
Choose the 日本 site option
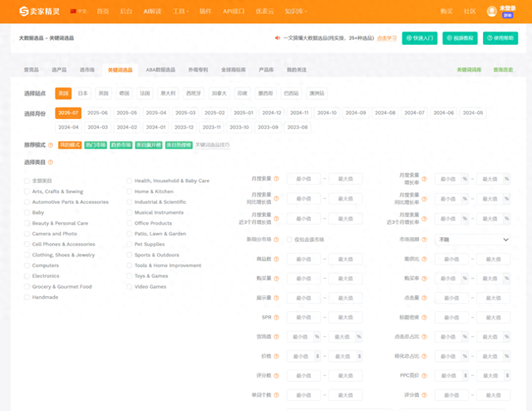pyautogui.click(x=82, y=93)
